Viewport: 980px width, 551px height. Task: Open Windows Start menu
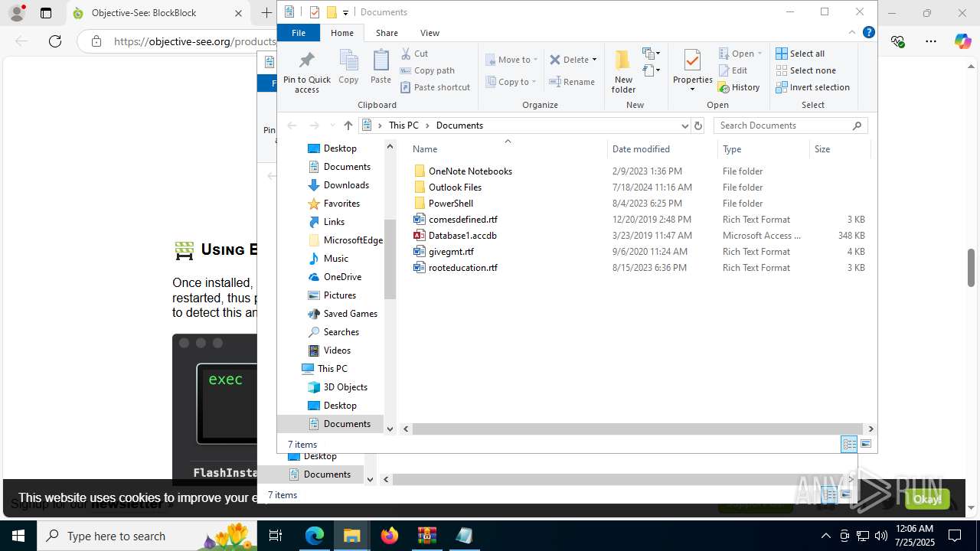18,536
